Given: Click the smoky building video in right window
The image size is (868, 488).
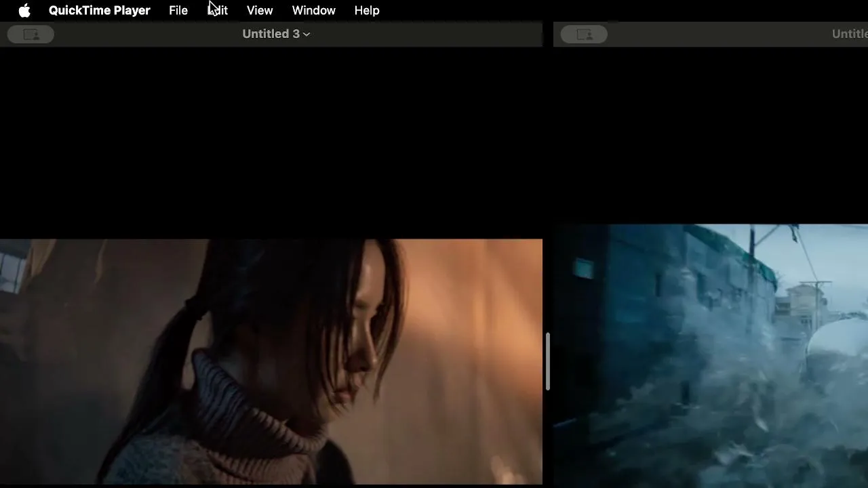Looking at the screenshot, I should click(711, 356).
